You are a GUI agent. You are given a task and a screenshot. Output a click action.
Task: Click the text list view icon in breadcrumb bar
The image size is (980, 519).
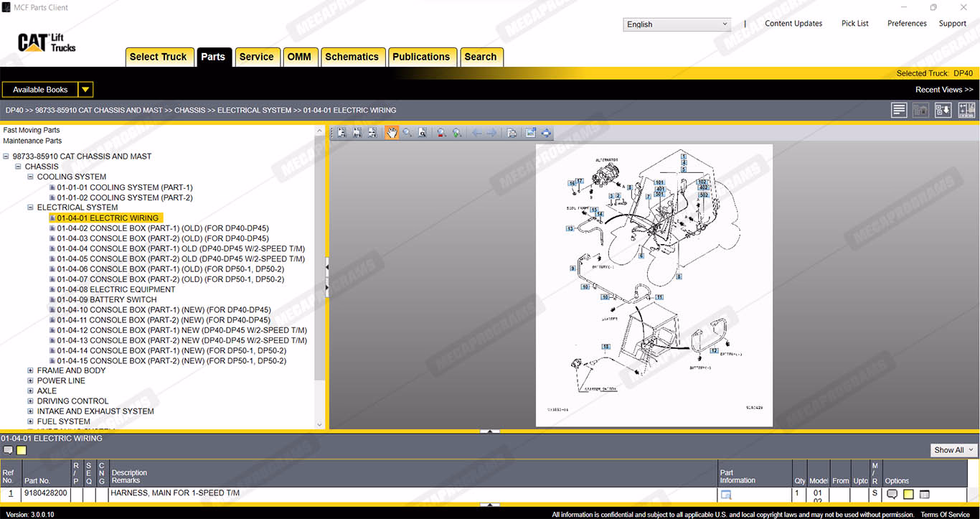coord(899,110)
